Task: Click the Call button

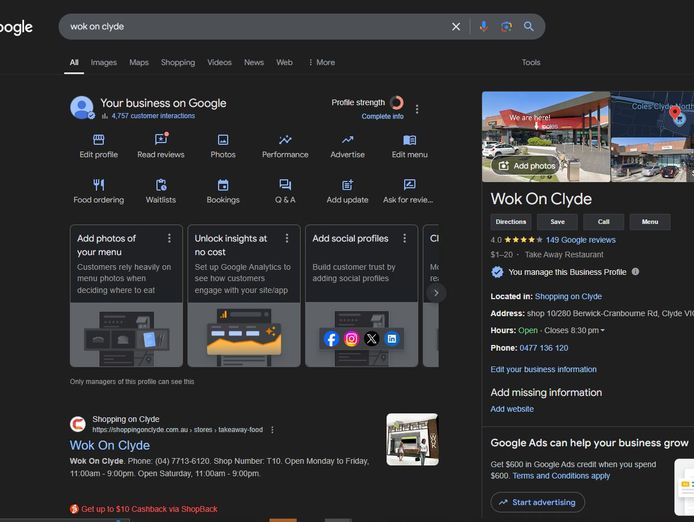Action: pos(604,222)
